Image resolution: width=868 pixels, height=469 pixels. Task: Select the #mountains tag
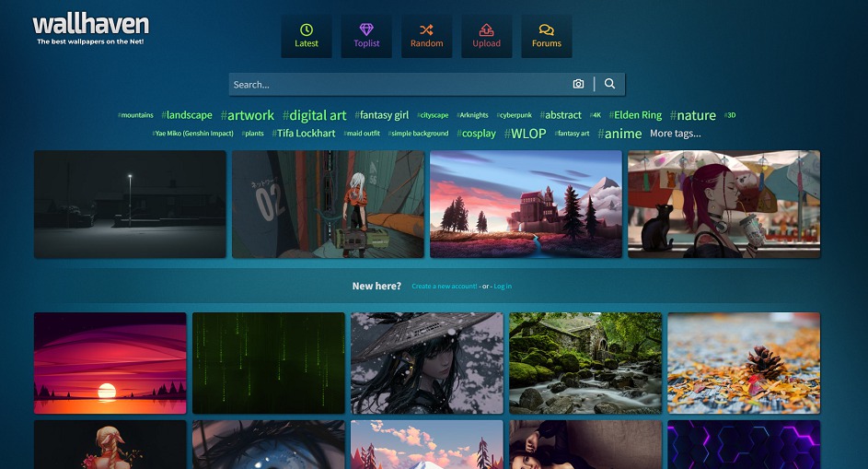tap(135, 115)
